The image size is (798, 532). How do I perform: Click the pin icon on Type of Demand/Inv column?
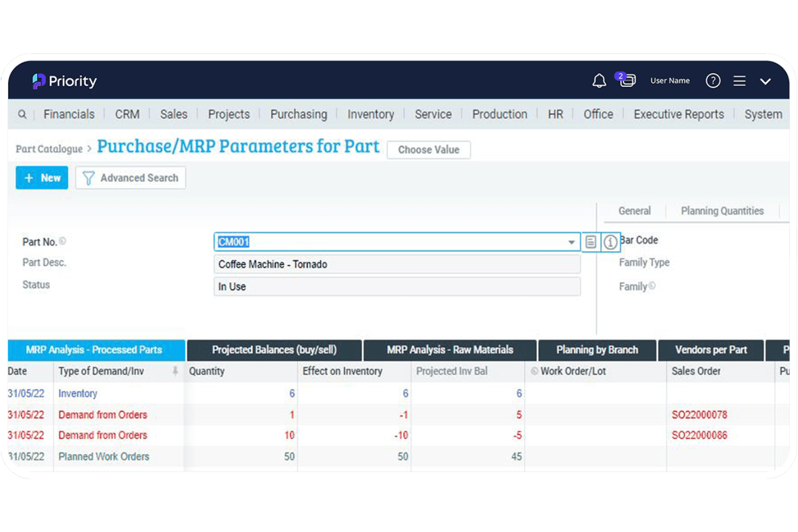pos(176,371)
